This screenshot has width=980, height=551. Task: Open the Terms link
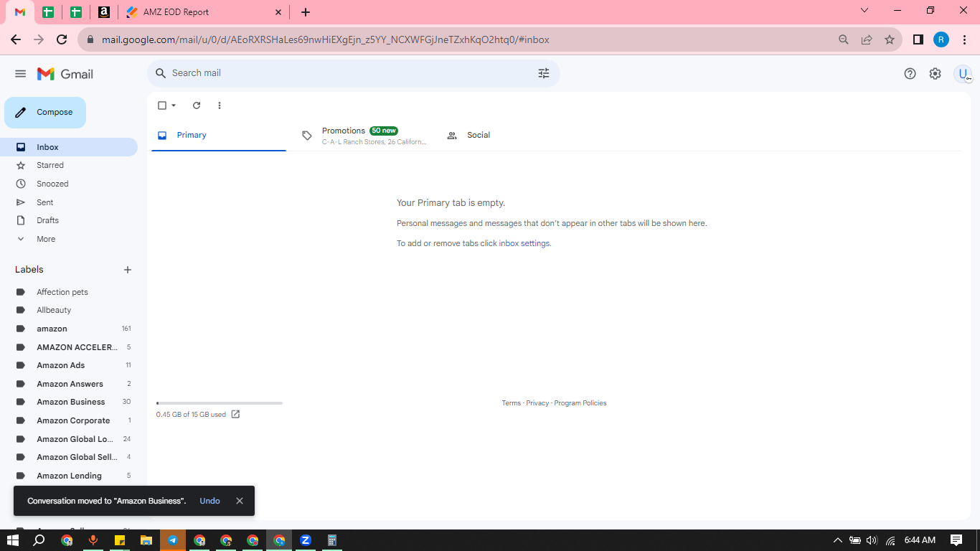pos(512,403)
